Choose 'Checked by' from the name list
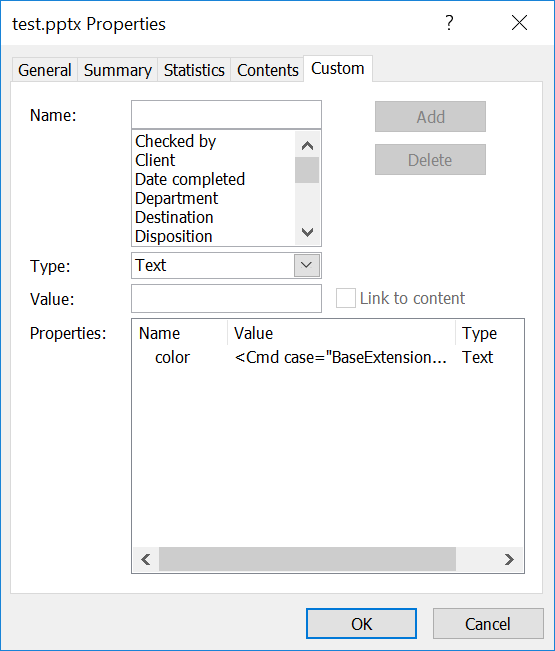The image size is (555, 651). click(x=175, y=141)
